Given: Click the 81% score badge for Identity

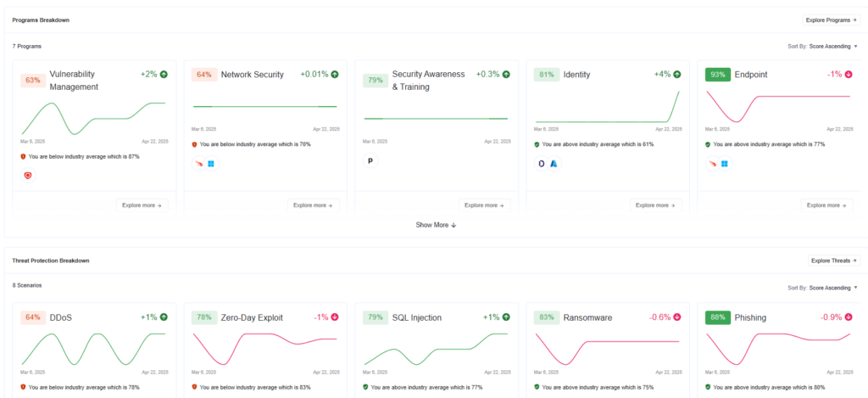Looking at the screenshot, I should click(x=547, y=75).
